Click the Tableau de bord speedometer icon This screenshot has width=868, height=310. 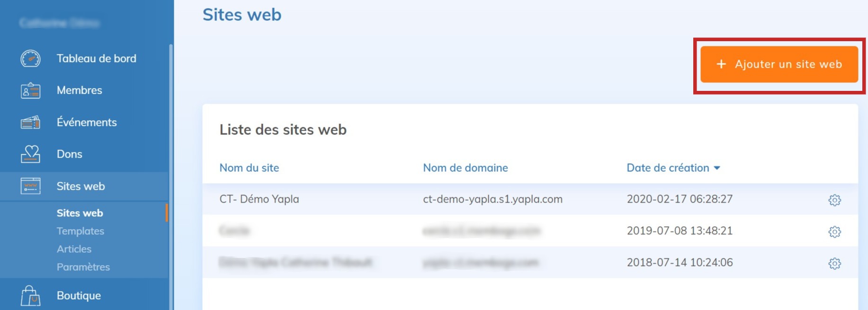click(30, 59)
